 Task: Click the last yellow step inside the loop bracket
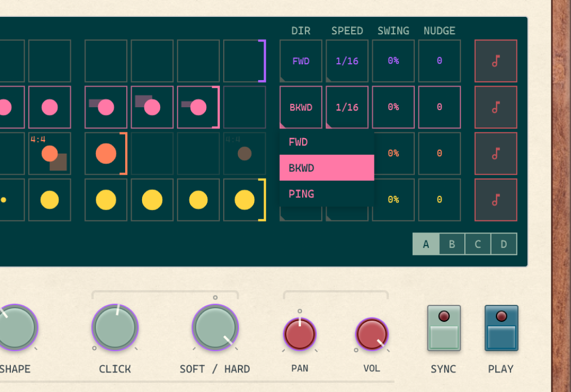pyautogui.click(x=244, y=200)
